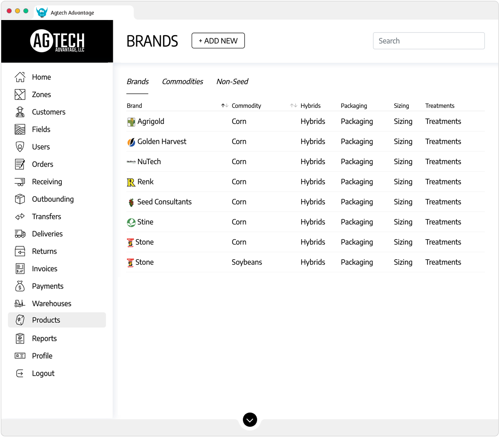This screenshot has width=500, height=448.
Task: Open Hybrids link for Stine
Action: [x=313, y=222]
